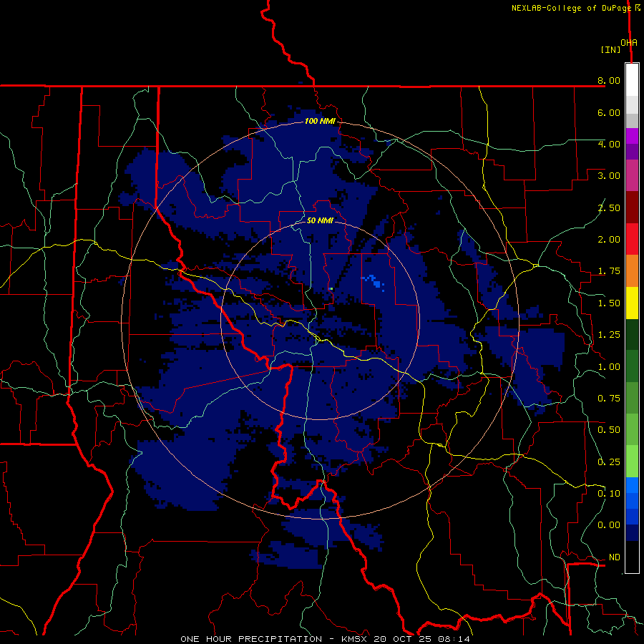Click the dark red color scale swatch

click(x=632, y=208)
